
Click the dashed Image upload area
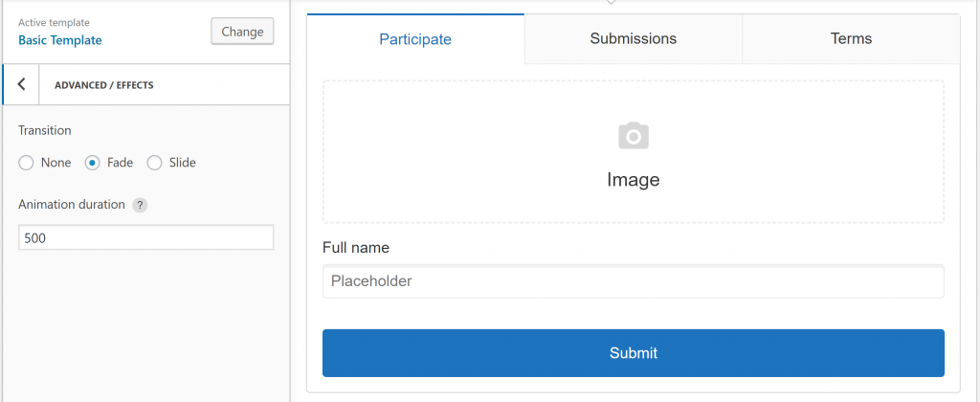pyautogui.click(x=634, y=152)
